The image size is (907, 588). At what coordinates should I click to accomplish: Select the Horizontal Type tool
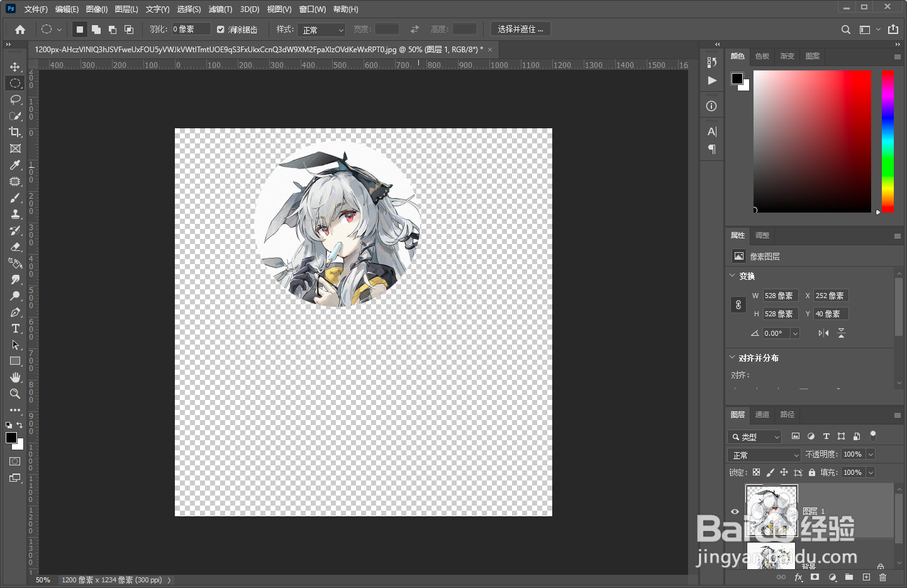coord(15,328)
